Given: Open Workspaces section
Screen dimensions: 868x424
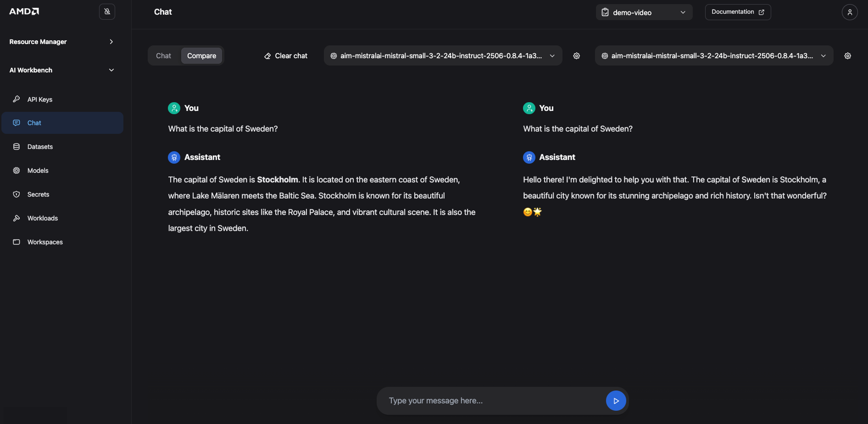Looking at the screenshot, I should tap(45, 242).
